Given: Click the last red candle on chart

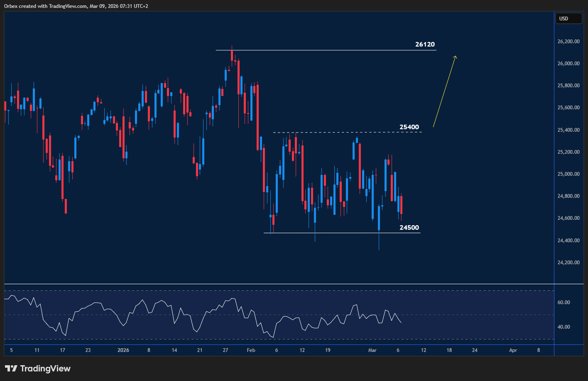Looking at the screenshot, I should click(401, 205).
